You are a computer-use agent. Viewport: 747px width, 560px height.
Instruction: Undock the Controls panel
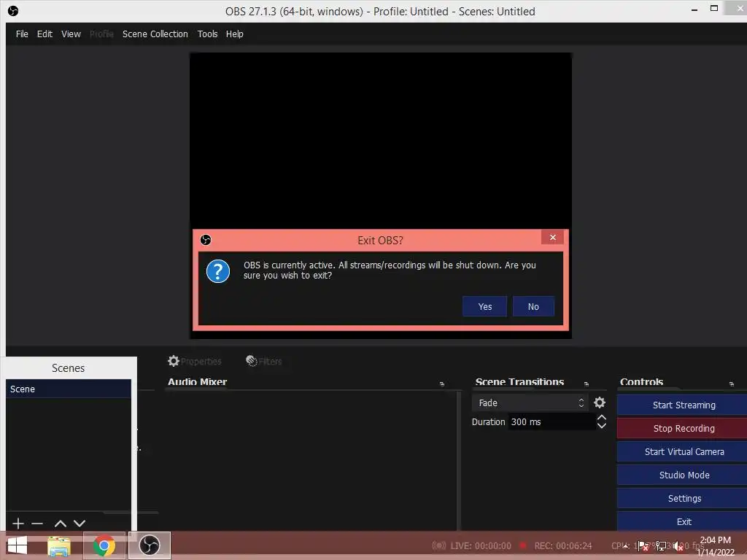[x=731, y=384]
